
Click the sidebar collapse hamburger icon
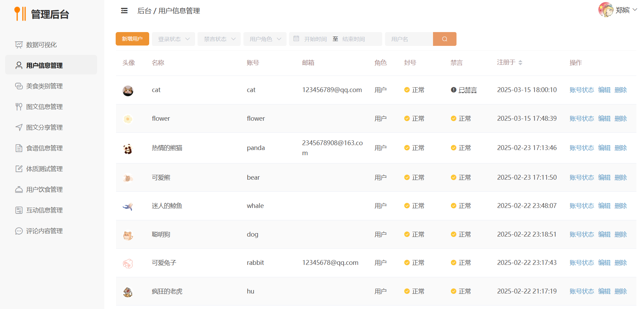(x=124, y=11)
